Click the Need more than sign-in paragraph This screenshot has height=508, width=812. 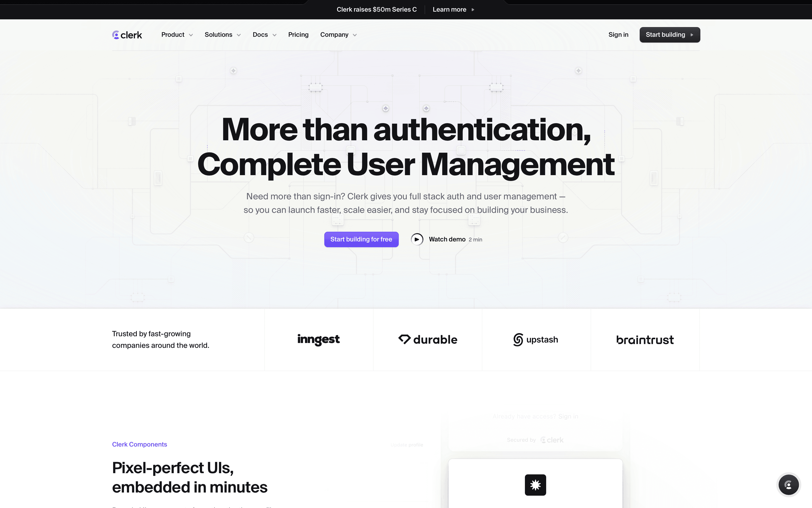tap(406, 203)
